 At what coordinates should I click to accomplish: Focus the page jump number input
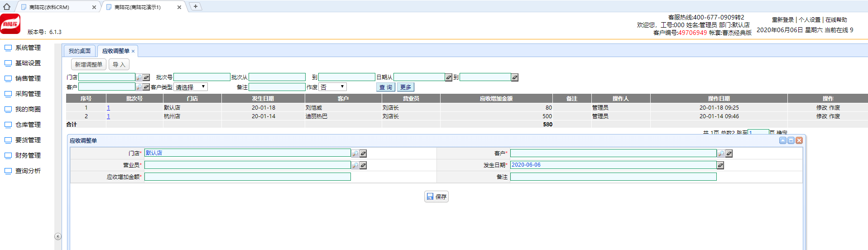[758, 132]
